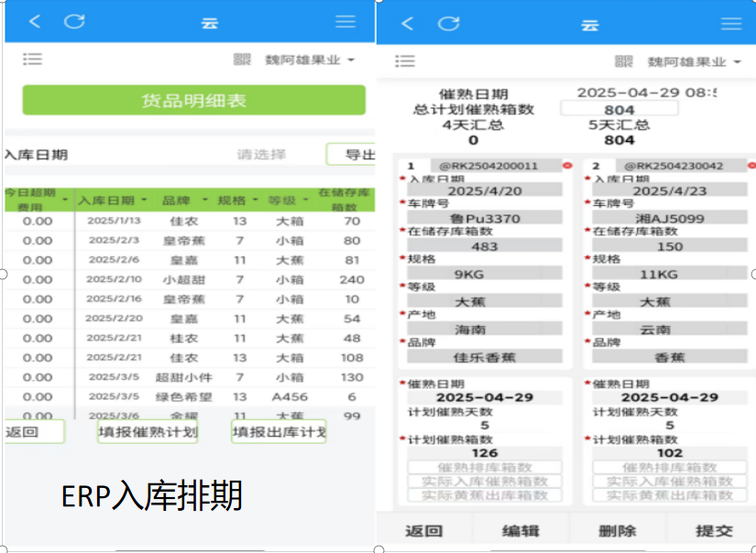Tap 填报出库计划 at the bottom
756x553 pixels.
click(279, 432)
